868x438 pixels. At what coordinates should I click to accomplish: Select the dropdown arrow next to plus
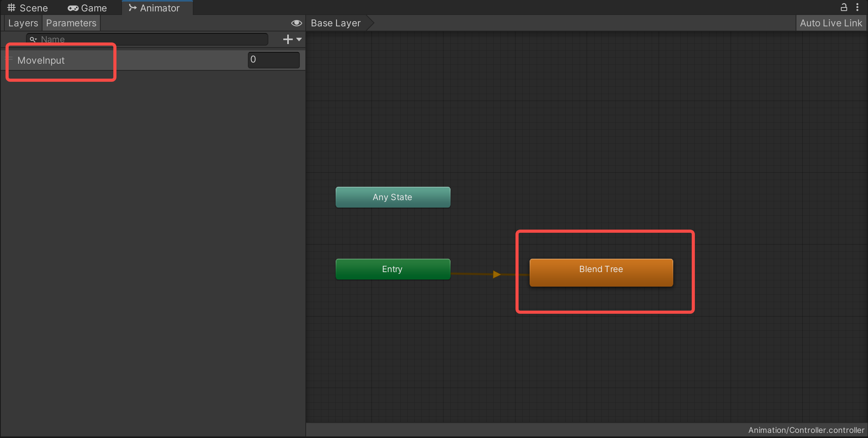(299, 39)
